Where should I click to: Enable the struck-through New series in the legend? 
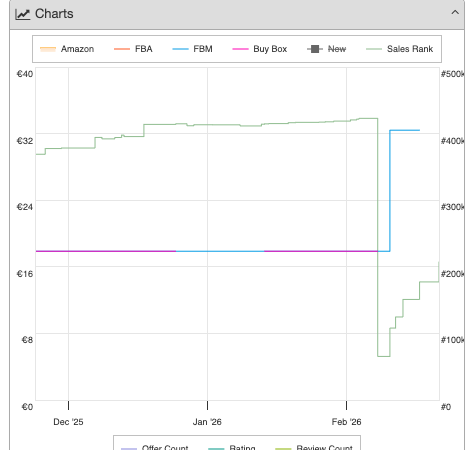pyautogui.click(x=327, y=49)
